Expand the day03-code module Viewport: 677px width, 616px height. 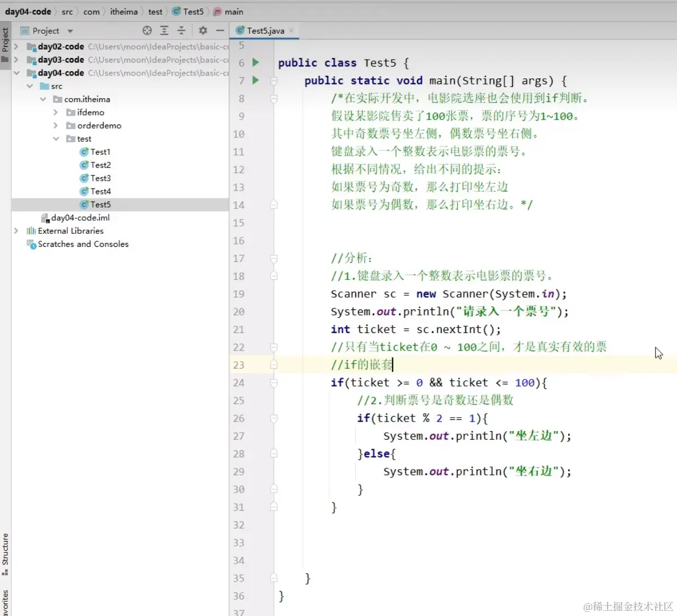pos(16,59)
